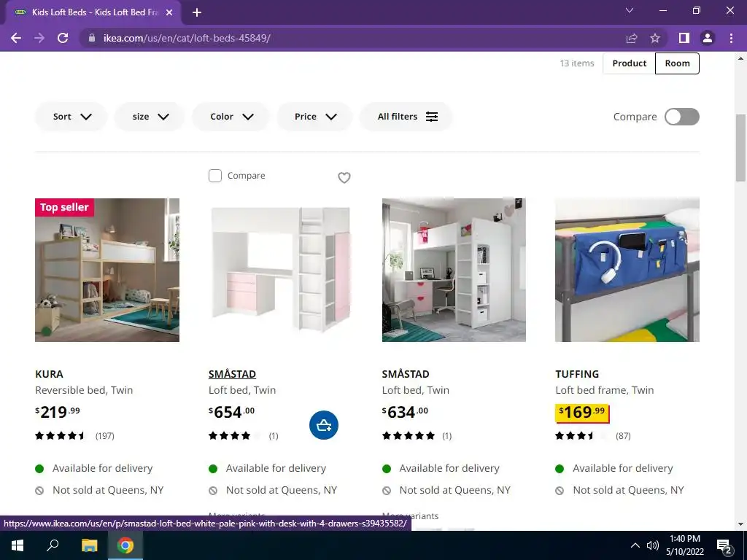Click the page vertical scrollbar thumb
This screenshot has height=560, width=747.
click(x=740, y=147)
